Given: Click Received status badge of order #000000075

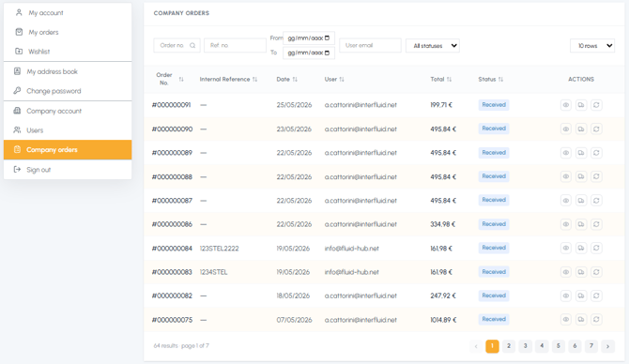Looking at the screenshot, I should click(494, 320).
